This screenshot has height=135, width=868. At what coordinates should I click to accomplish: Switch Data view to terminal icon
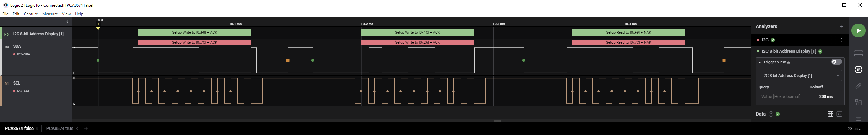[x=840, y=114]
